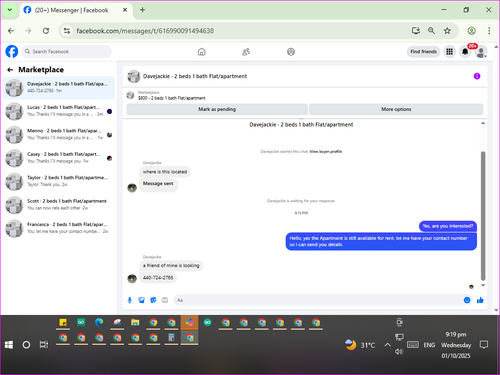Image resolution: width=500 pixels, height=375 pixels.
Task: Click the chat scroll up arrow
Action: (x=483, y=123)
